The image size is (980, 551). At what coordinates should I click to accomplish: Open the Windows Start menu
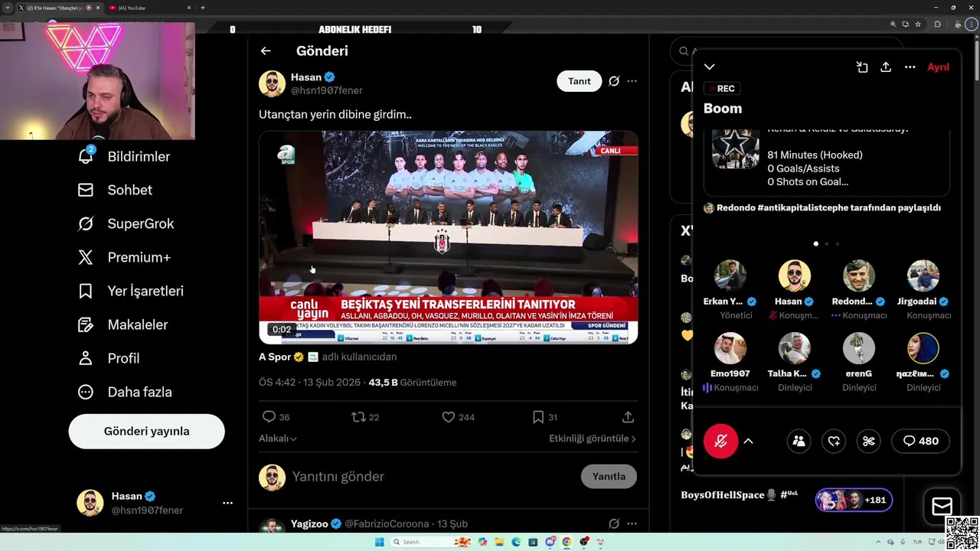click(379, 542)
